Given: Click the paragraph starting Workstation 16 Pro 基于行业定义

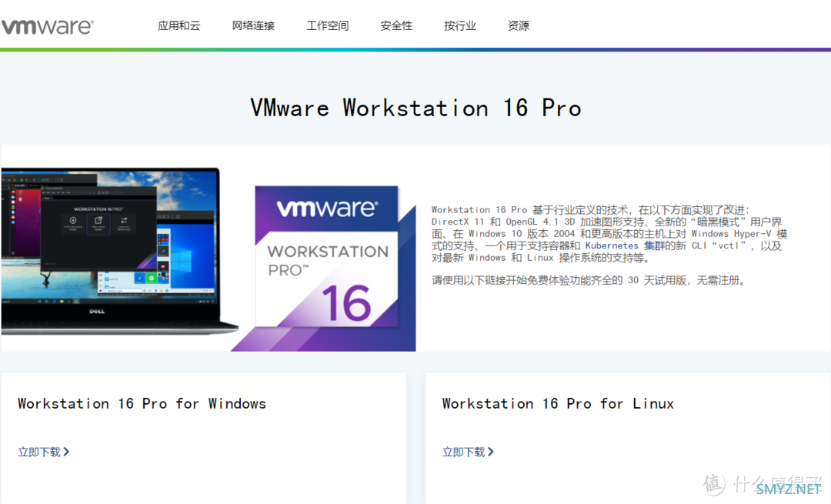Looking at the screenshot, I should [609, 234].
